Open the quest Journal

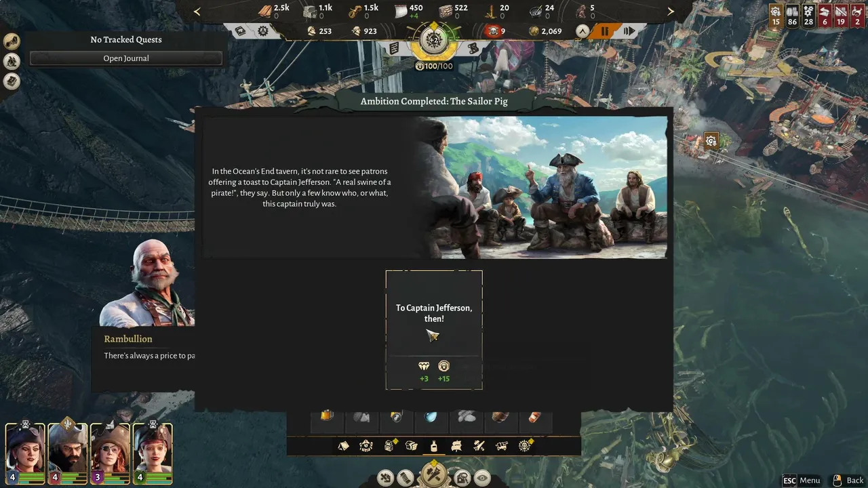click(126, 58)
